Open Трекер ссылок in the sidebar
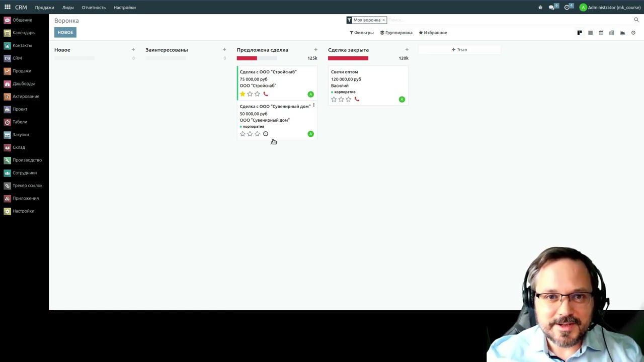644x362 pixels. tap(23, 186)
